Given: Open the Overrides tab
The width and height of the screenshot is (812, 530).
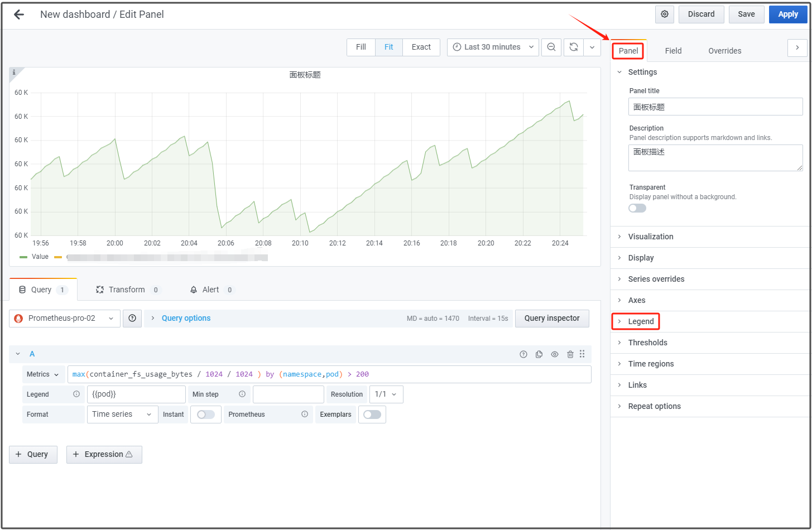Looking at the screenshot, I should click(x=724, y=51).
